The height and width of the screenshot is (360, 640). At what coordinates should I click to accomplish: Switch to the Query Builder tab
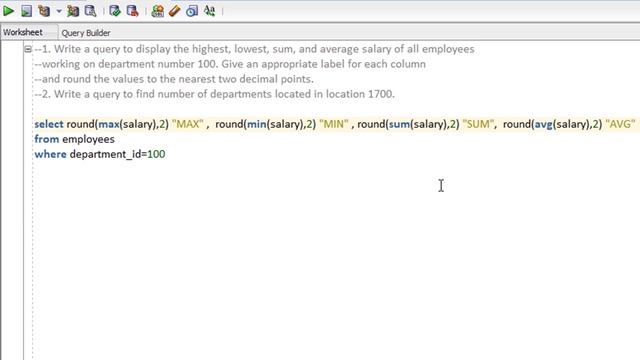86,33
